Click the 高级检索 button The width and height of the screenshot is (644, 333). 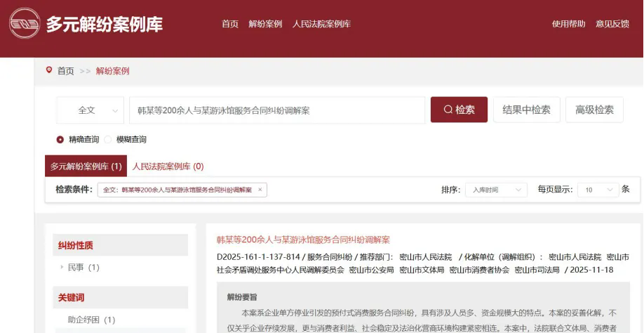594,110
